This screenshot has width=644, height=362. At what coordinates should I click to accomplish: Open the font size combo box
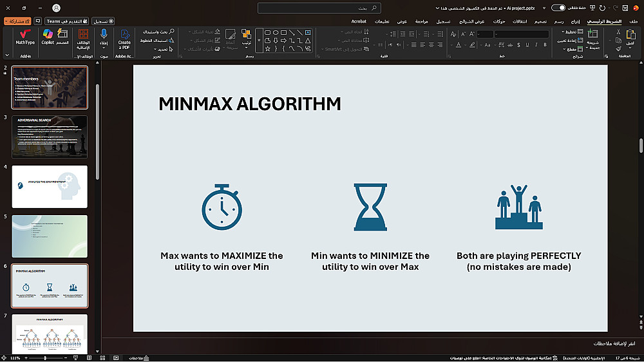click(x=485, y=34)
